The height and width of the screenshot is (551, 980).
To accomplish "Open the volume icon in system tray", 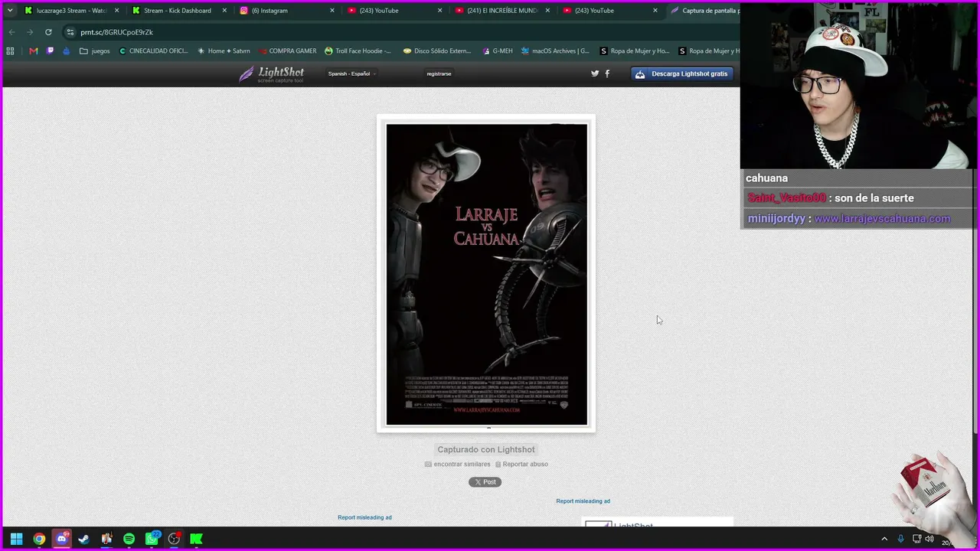I will point(929,539).
